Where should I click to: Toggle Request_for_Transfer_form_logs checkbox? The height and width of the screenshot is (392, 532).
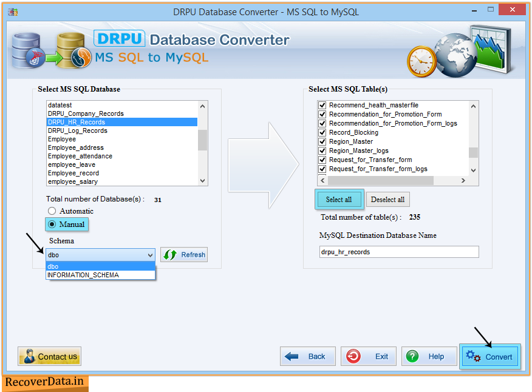coord(322,169)
